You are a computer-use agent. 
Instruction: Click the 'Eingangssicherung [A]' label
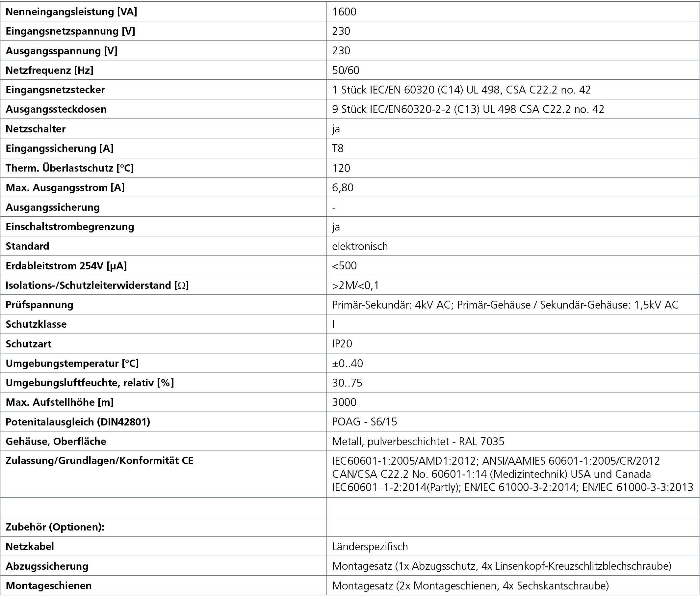(60, 149)
